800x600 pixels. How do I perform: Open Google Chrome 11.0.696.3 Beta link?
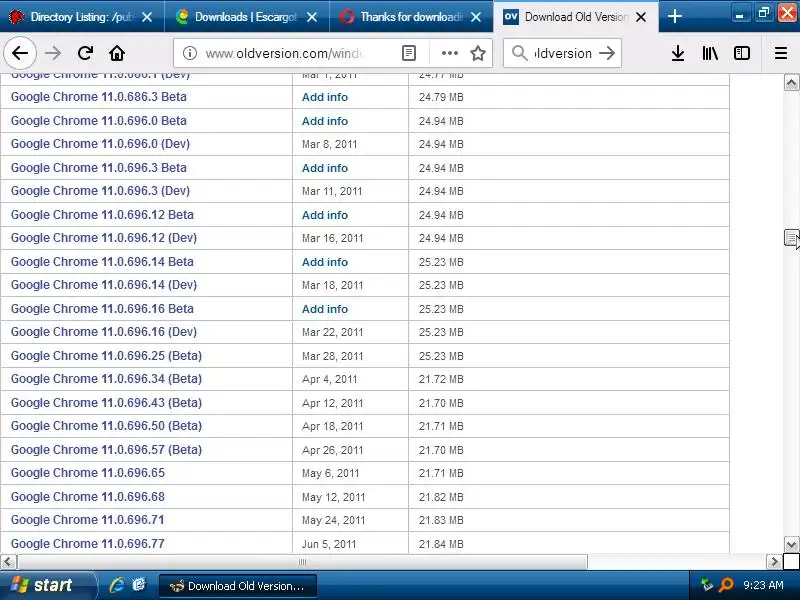98,168
